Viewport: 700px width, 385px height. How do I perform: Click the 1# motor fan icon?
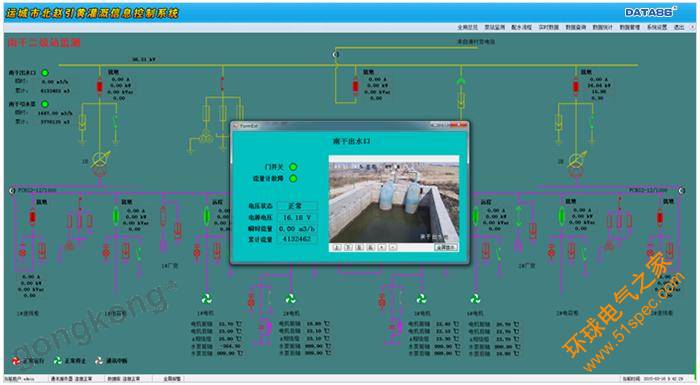(x=206, y=299)
